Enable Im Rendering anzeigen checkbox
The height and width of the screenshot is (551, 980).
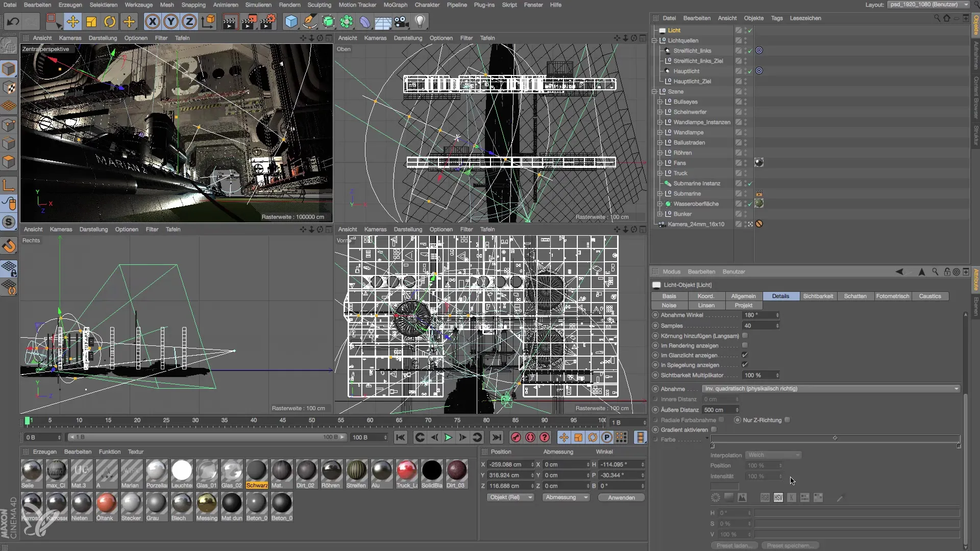click(x=745, y=345)
